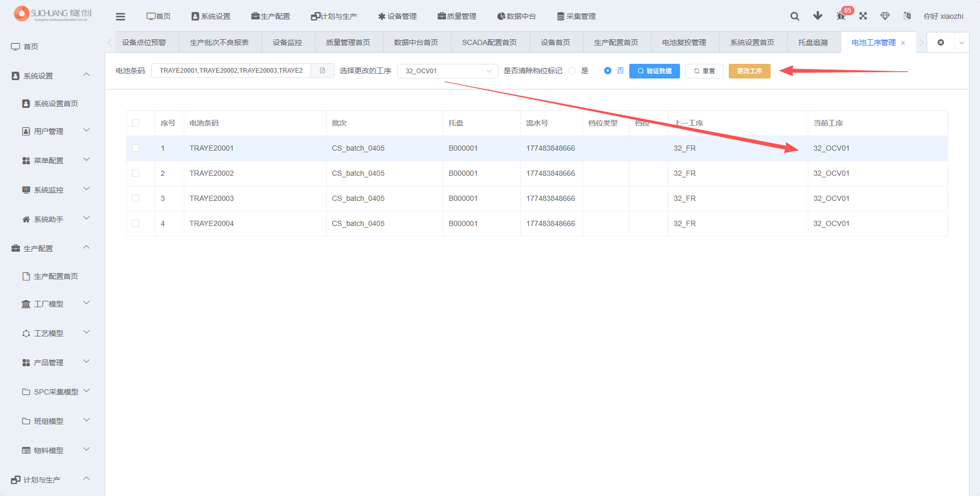
Task: Expand the 系统监控 submenu
Action: point(86,189)
